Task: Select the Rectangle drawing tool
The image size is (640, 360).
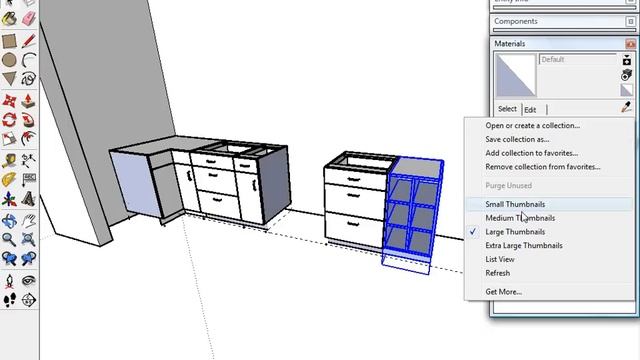Action: pos(9,41)
